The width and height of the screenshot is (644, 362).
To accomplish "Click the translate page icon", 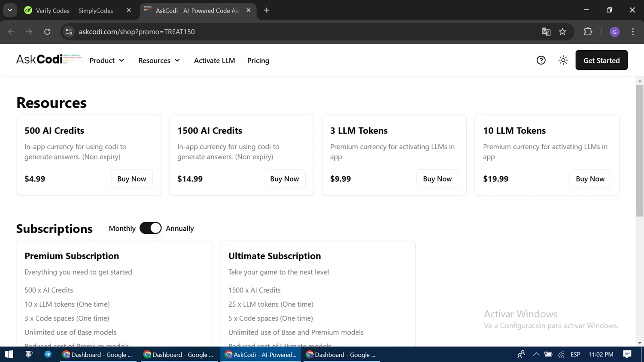I will 546,32.
